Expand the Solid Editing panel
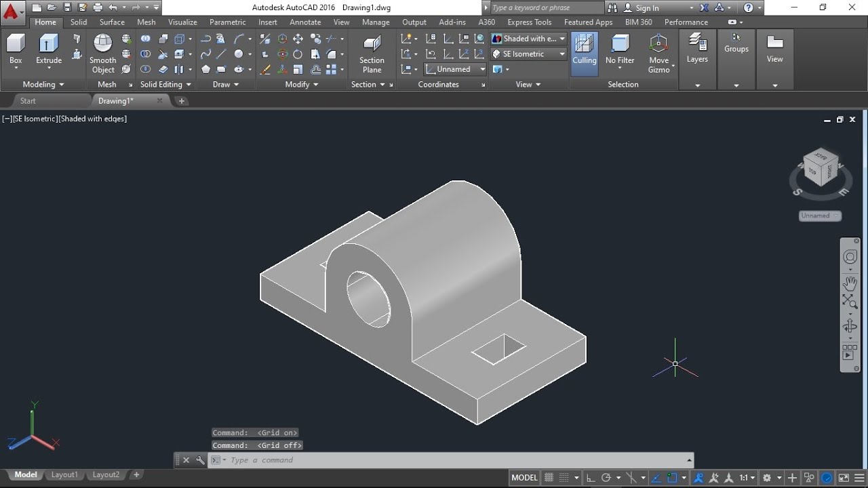This screenshot has width=868, height=488. tap(165, 85)
